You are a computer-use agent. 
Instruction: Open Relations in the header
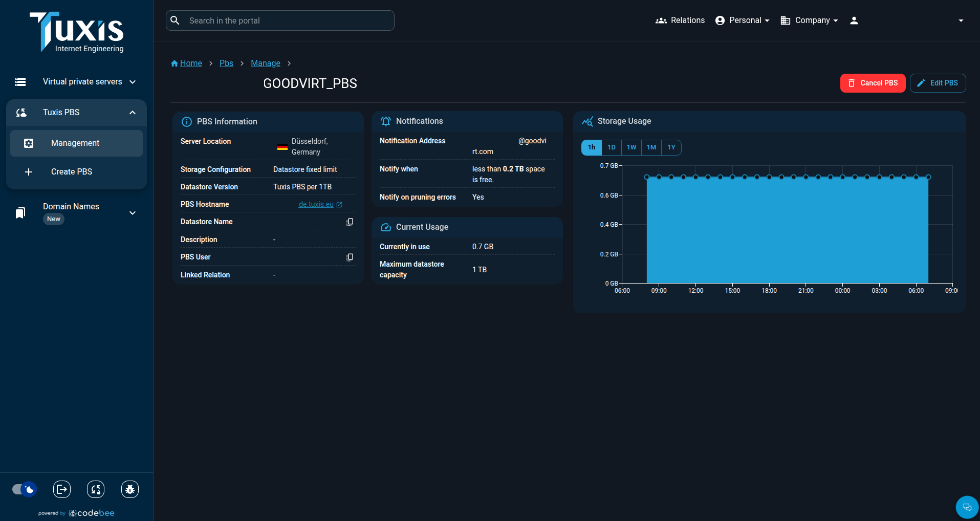680,20
